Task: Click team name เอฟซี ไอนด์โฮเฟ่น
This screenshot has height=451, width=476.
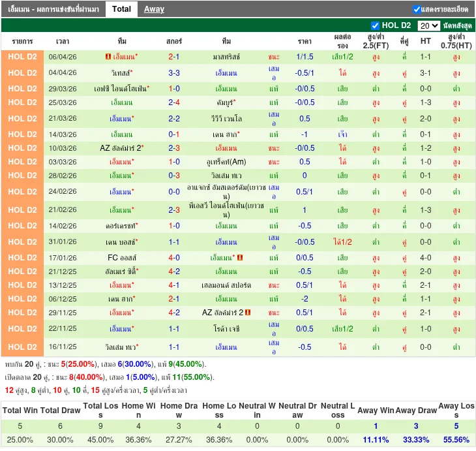Action: [x=121, y=88]
